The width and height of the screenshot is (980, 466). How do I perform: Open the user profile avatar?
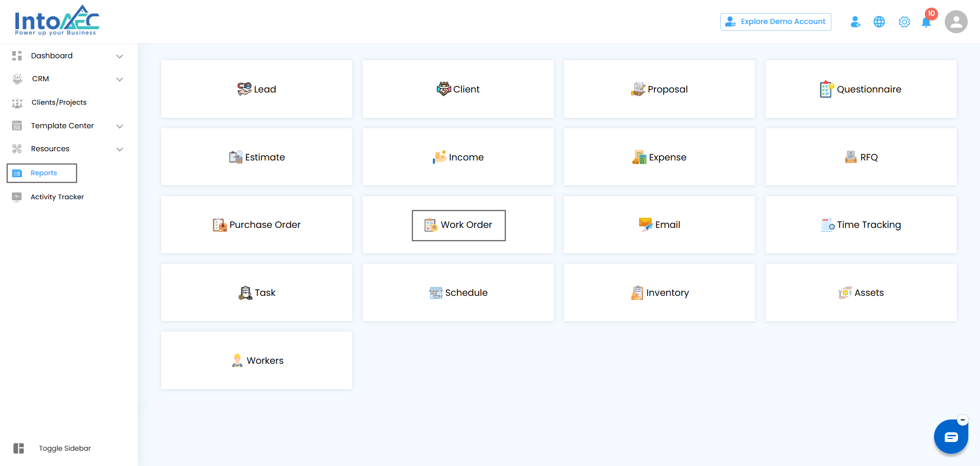(955, 22)
